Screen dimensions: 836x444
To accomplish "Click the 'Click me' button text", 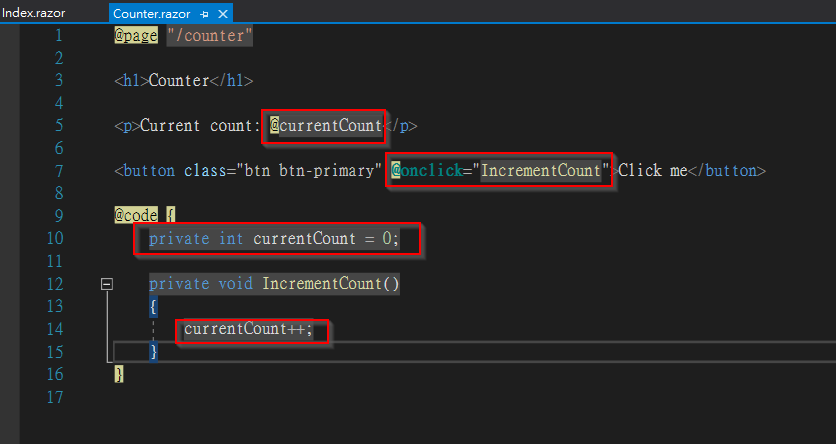I will coord(653,171).
